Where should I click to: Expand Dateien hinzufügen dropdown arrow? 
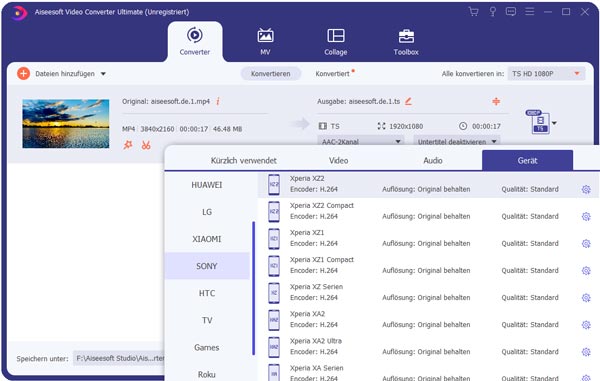[x=103, y=74]
